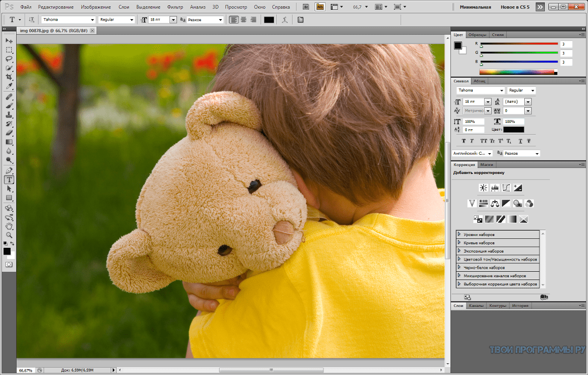Select the Crop tool
Image resolution: width=588 pixels, height=375 pixels.
(x=9, y=77)
